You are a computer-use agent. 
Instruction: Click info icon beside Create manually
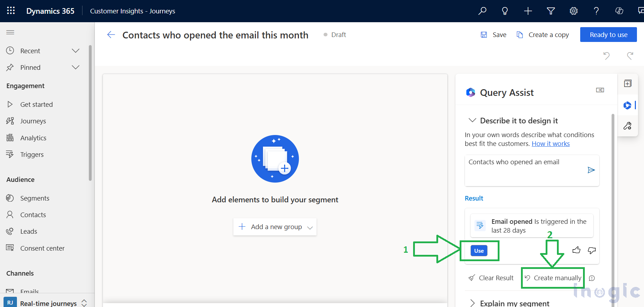tap(592, 278)
